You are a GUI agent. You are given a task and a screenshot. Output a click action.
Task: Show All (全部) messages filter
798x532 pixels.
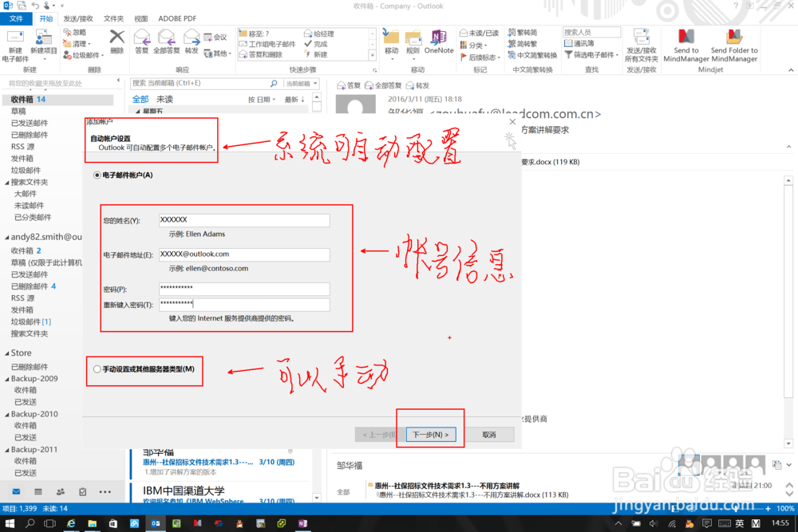click(x=140, y=99)
